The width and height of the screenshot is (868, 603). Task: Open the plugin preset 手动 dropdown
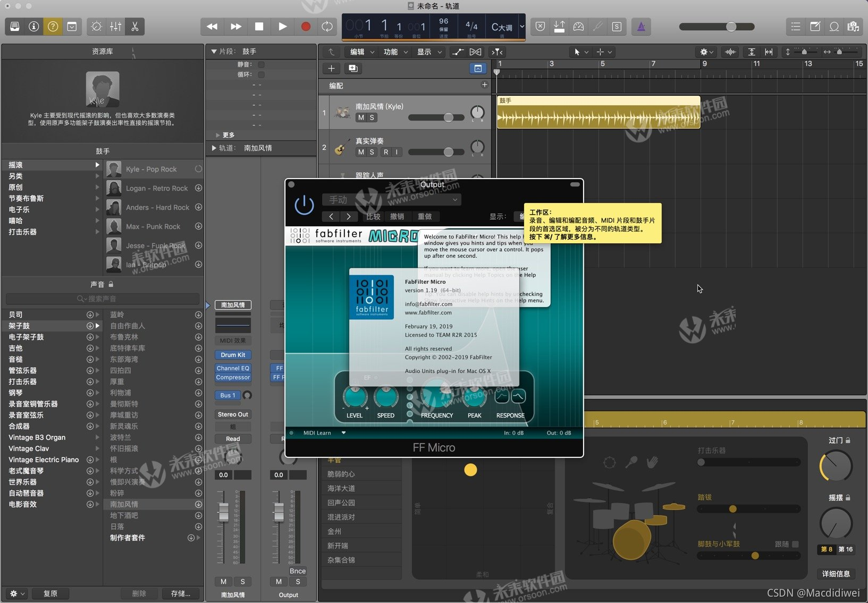pyautogui.click(x=392, y=200)
